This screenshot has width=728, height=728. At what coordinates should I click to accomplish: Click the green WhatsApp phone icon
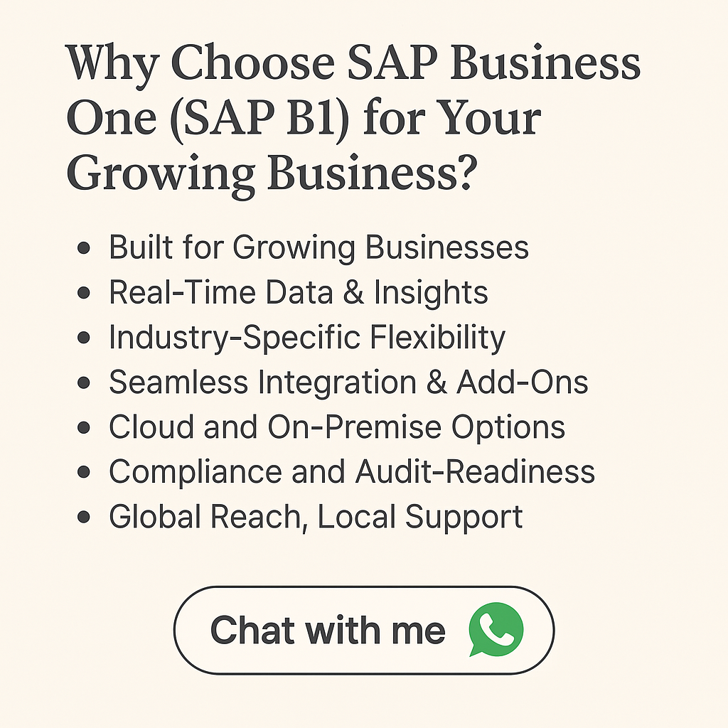496,630
